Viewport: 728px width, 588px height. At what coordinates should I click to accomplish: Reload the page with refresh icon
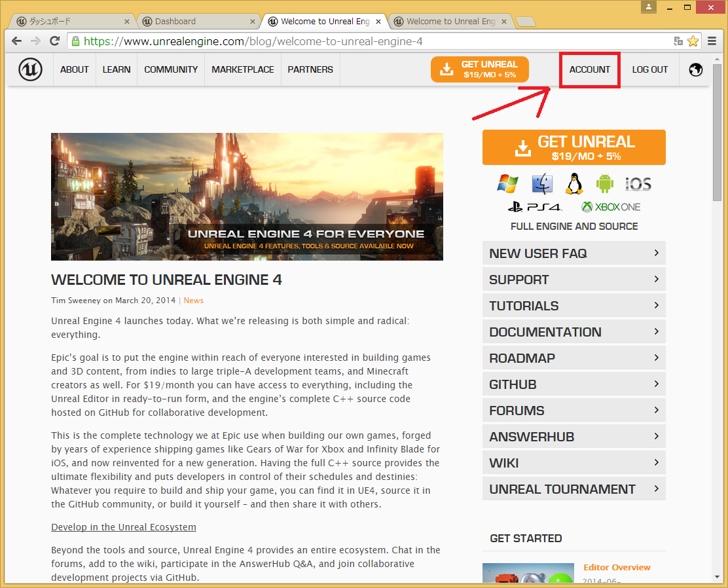click(54, 41)
